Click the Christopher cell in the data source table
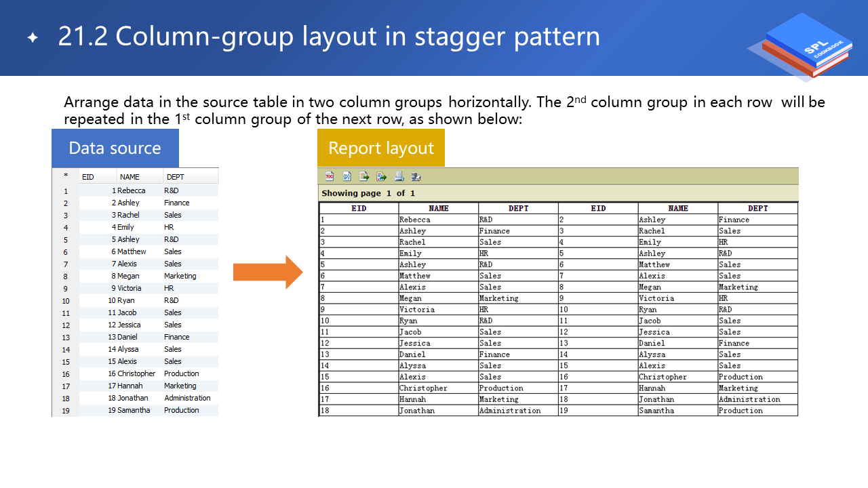 [136, 373]
